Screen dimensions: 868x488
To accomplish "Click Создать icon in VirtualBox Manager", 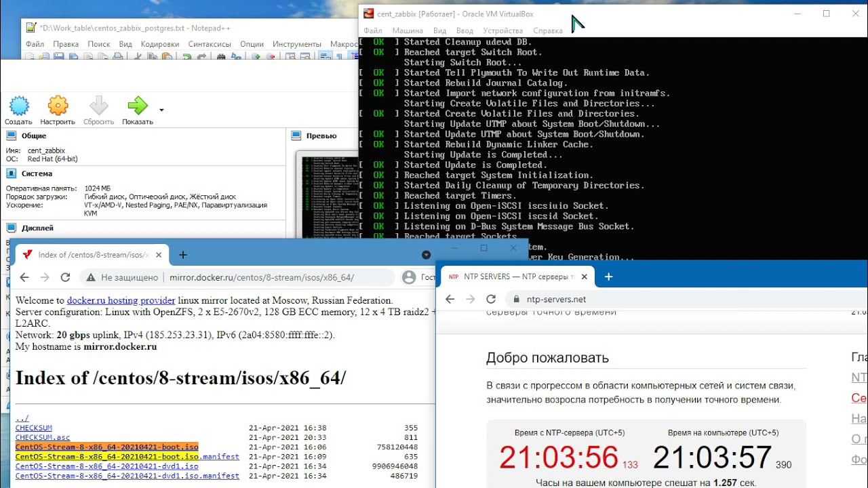I will [x=19, y=105].
